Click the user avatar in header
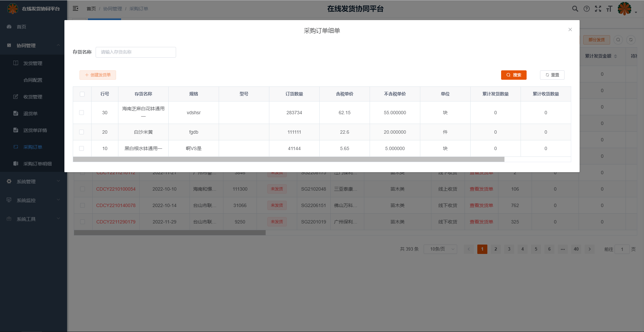 click(625, 9)
